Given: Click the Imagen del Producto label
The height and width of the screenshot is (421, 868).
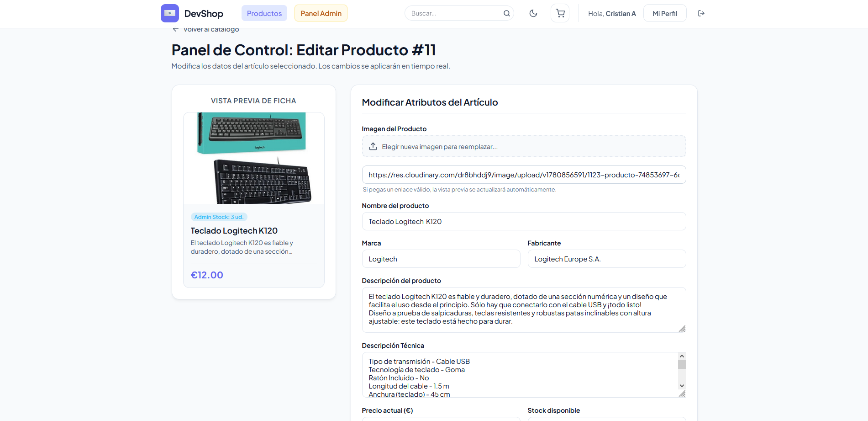Looking at the screenshot, I should click(394, 129).
